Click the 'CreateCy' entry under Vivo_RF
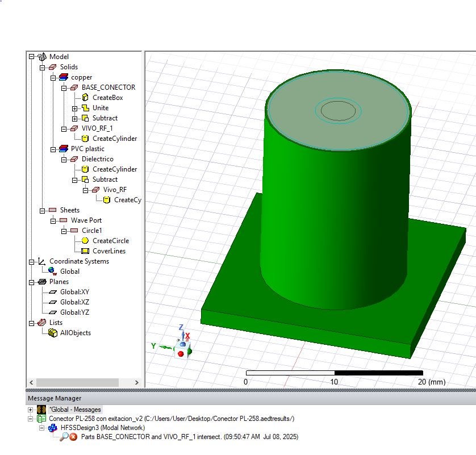Viewport: 476px width, 455px height. 128,200
